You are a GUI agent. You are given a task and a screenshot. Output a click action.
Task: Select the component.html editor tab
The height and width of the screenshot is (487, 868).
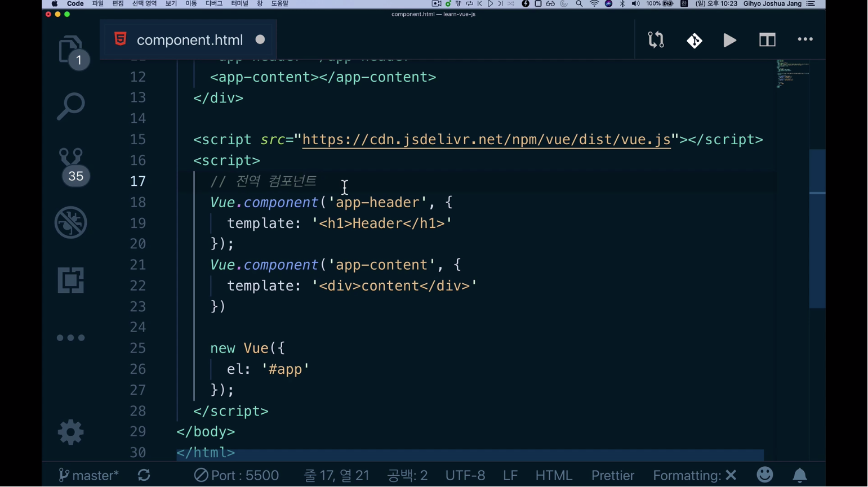(x=189, y=40)
